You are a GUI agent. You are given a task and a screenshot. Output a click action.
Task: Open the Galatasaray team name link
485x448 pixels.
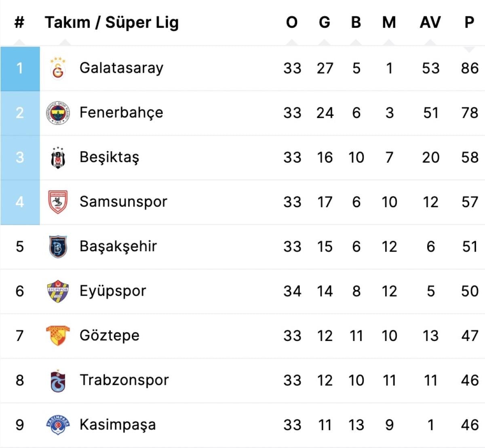click(x=121, y=68)
